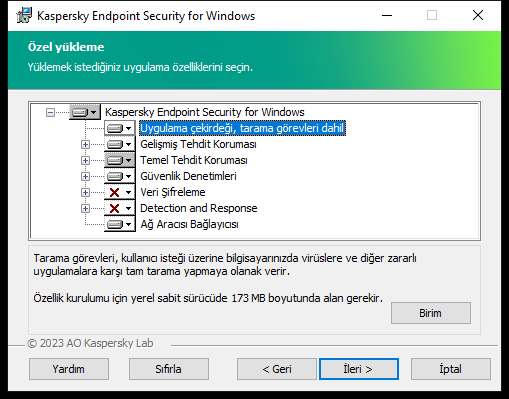This screenshot has height=399, width=509.
Task: Select the Kaspersky Endpoint Security for Windows tree row
Action: 205,112
